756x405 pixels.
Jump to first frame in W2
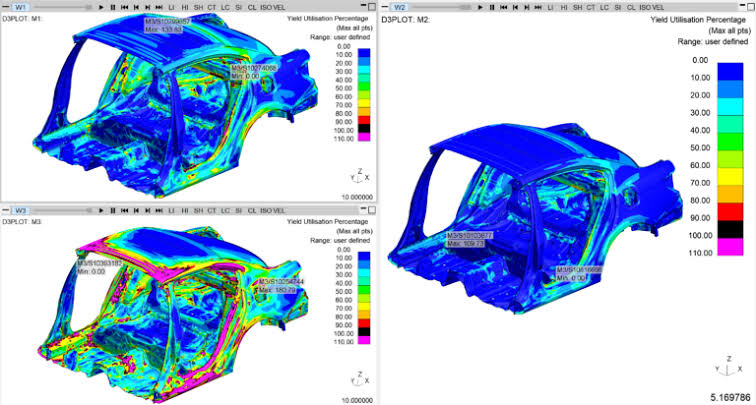point(503,7)
